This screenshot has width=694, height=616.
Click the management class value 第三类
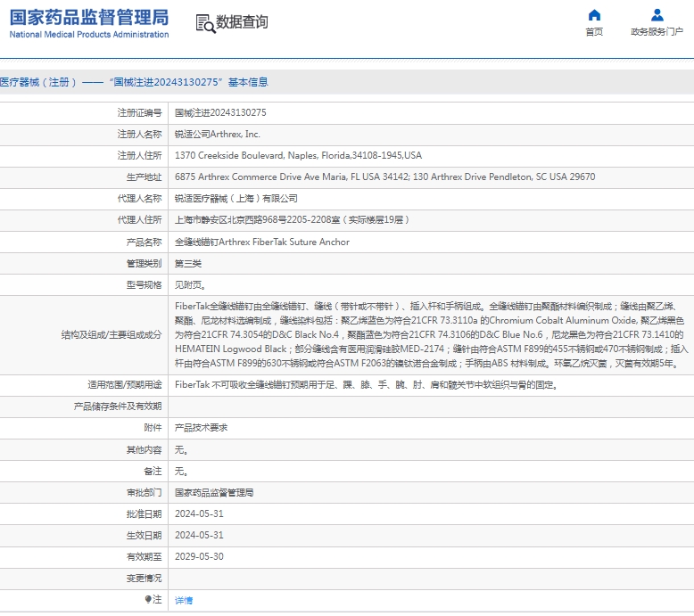[188, 264]
